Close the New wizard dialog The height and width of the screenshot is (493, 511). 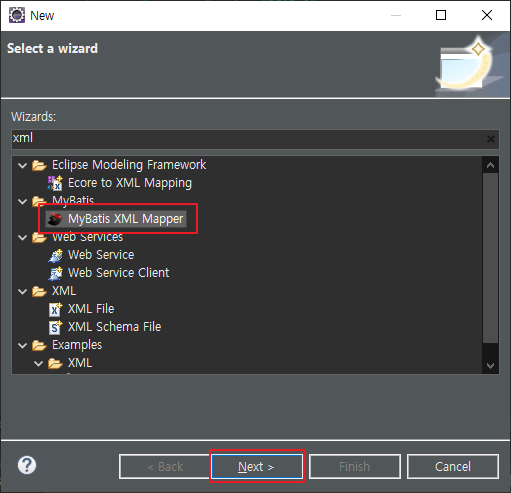pos(487,15)
